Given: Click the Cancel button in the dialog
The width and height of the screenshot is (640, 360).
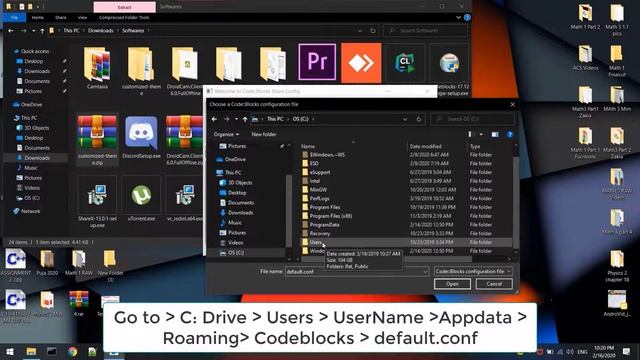Looking at the screenshot, I should [494, 284].
